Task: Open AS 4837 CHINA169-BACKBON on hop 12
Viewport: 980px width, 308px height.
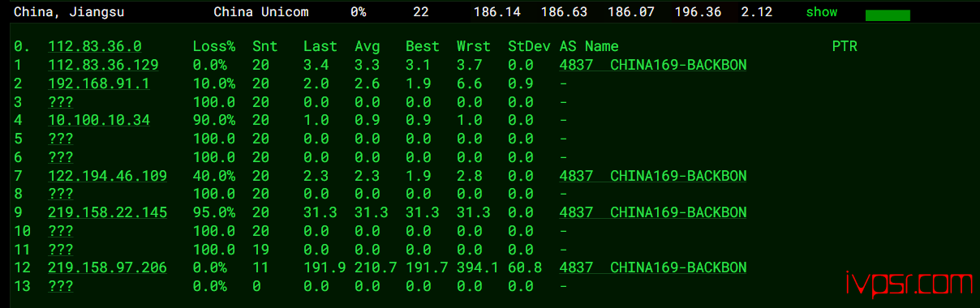Action: [x=653, y=267]
